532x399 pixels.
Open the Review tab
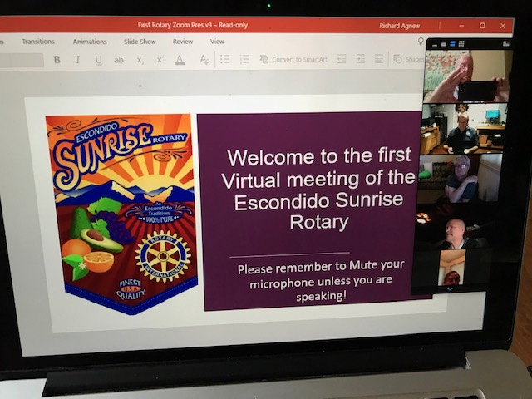pos(183,42)
